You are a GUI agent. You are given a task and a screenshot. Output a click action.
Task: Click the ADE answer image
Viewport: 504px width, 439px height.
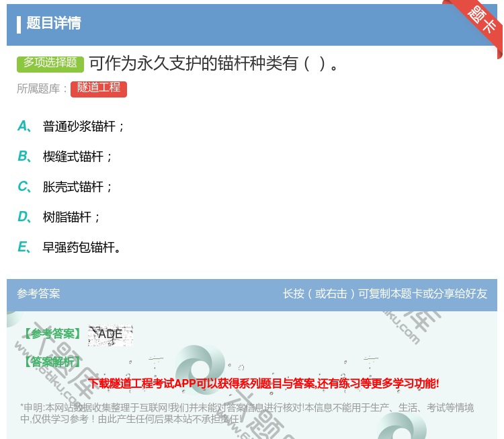click(x=110, y=335)
